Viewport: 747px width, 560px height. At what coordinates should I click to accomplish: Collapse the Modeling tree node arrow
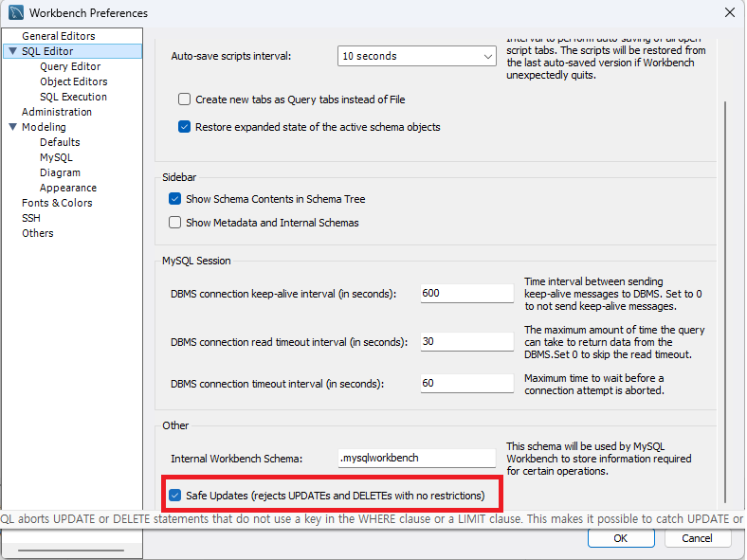point(13,127)
